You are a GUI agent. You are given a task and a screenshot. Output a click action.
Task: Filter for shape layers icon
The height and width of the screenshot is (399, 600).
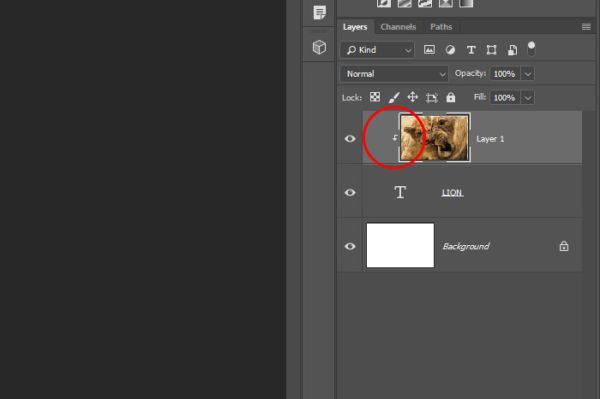pos(491,50)
